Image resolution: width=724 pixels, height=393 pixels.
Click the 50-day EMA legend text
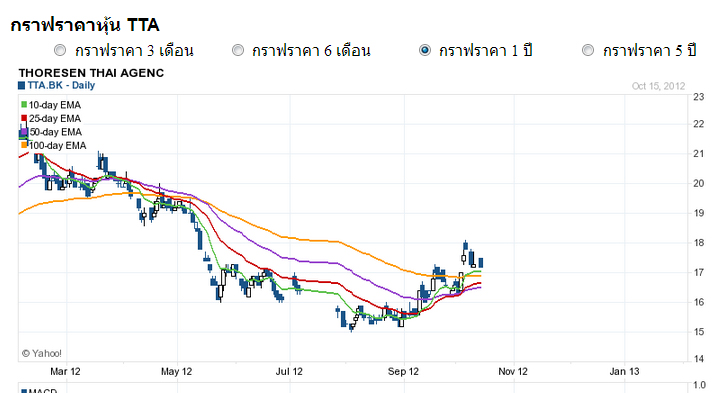click(x=55, y=132)
